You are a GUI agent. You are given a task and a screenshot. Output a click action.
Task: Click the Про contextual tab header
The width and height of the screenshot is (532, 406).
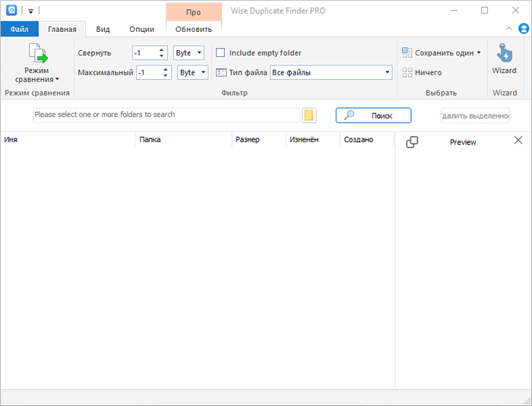pos(194,12)
